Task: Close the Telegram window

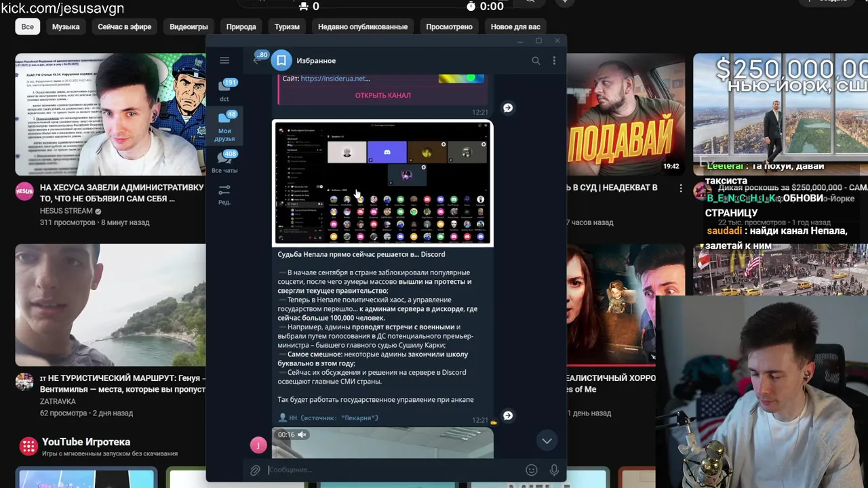Action: [x=557, y=41]
